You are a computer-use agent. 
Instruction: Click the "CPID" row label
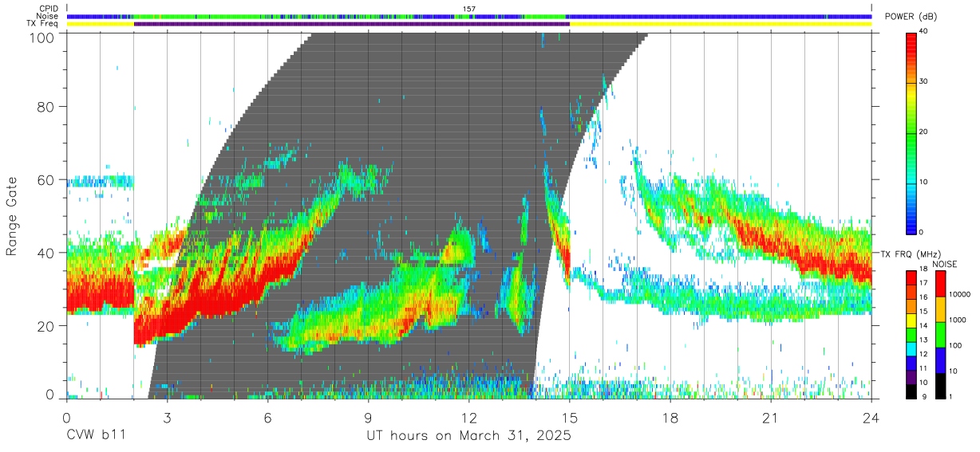[49, 9]
